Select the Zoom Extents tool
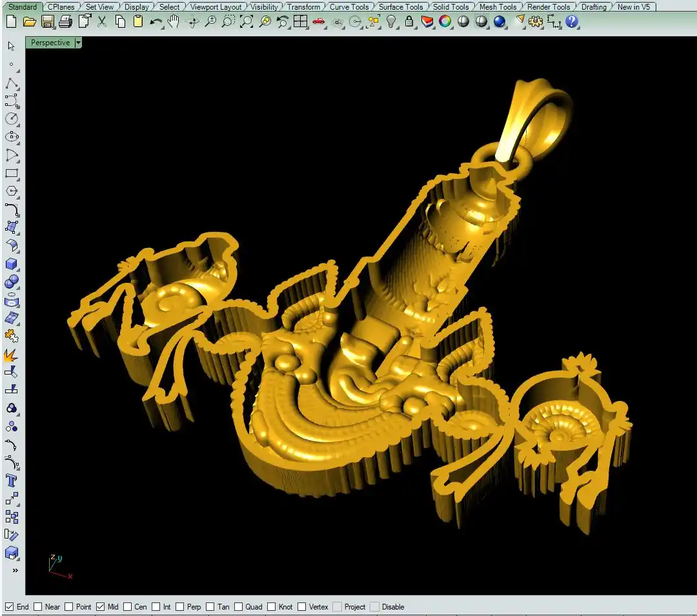Screen dimensions: 697x616 pyautogui.click(x=247, y=21)
